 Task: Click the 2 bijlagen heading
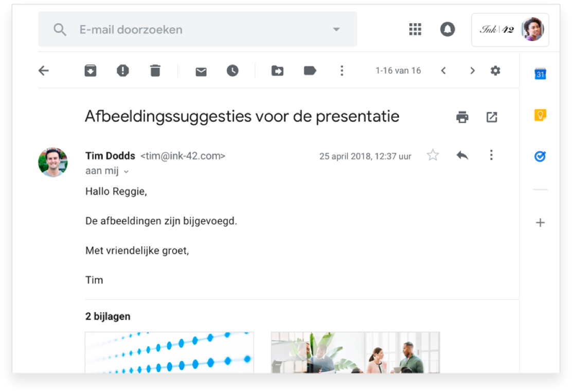tap(108, 316)
